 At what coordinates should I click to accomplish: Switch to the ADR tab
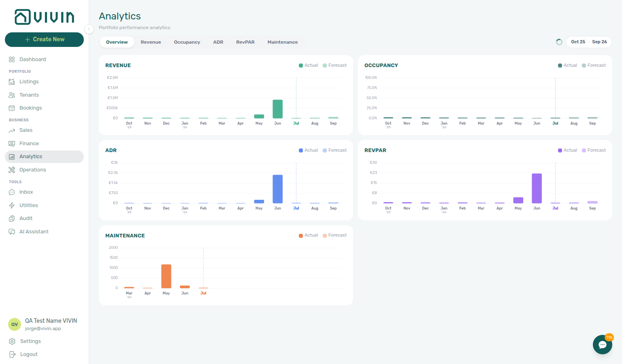tap(218, 42)
